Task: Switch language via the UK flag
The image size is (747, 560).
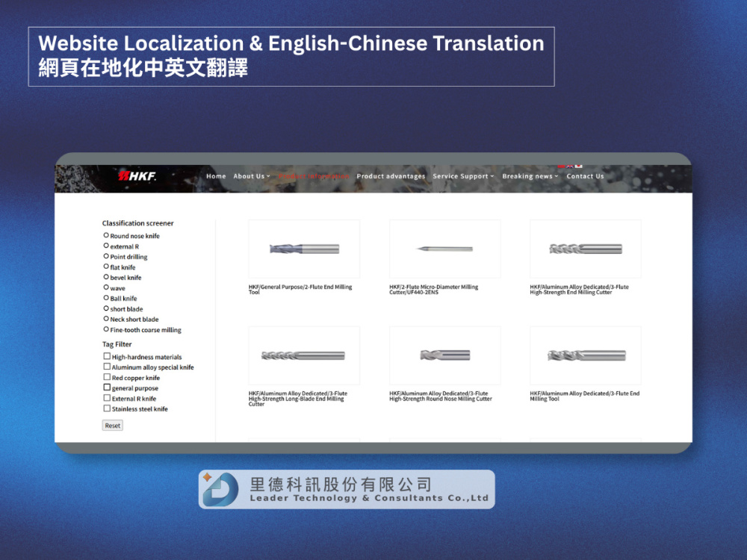Action: pyautogui.click(x=570, y=167)
